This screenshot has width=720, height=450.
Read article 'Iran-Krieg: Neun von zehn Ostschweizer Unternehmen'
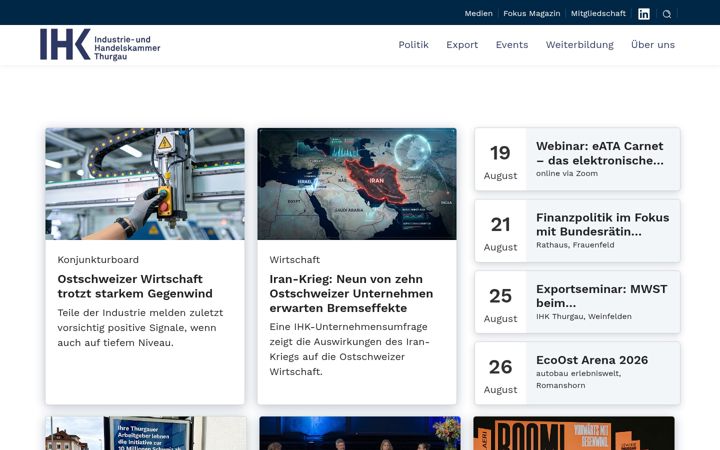point(351,293)
